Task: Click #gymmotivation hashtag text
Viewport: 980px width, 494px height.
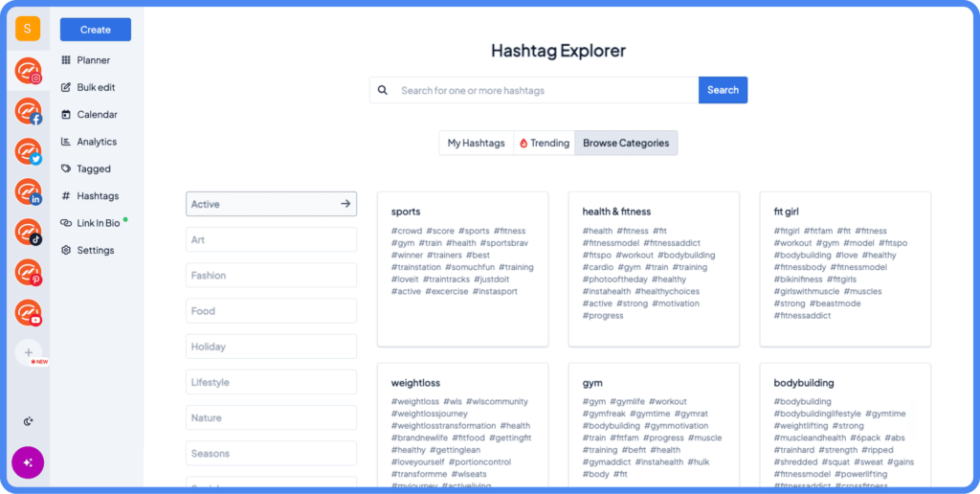Action: 678,426
